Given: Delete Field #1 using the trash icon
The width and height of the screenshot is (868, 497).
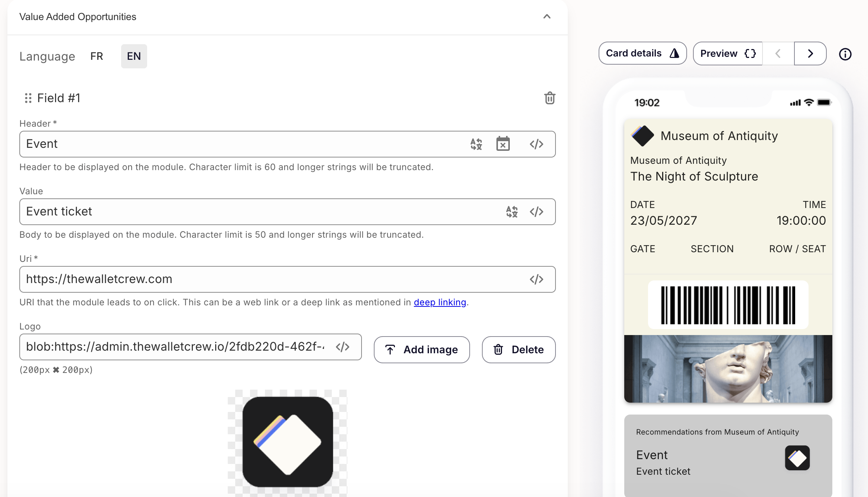Looking at the screenshot, I should [x=550, y=98].
